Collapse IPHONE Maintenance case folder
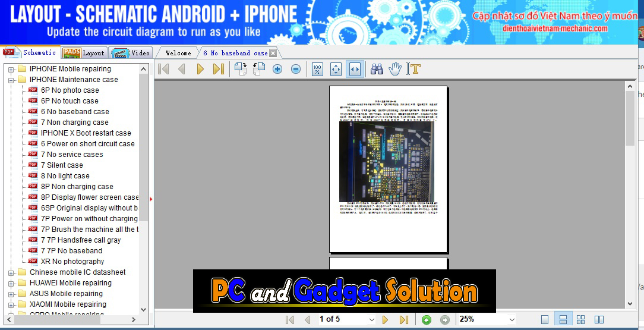This screenshot has height=330, width=644. [x=11, y=80]
